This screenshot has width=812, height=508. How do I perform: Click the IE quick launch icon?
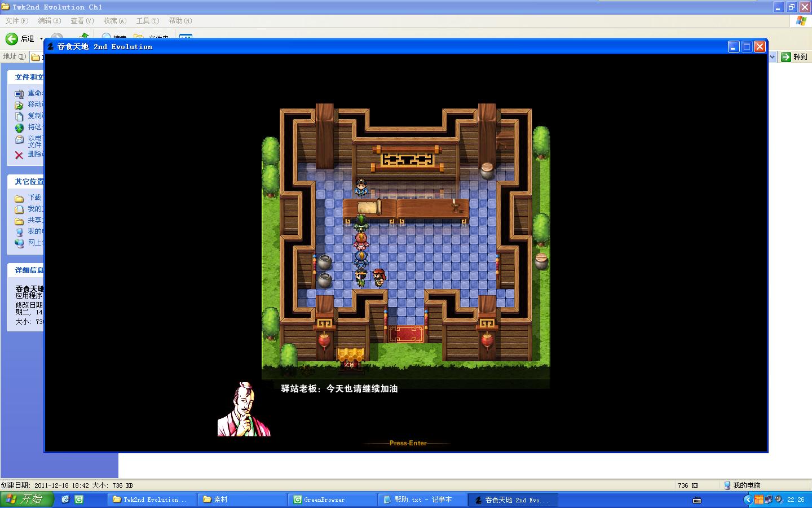(x=65, y=500)
